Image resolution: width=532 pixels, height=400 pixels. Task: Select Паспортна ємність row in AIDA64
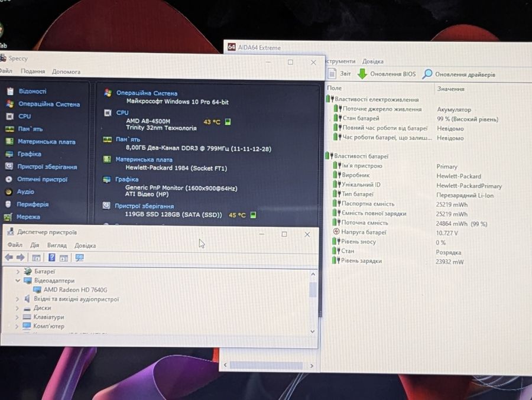point(400,204)
